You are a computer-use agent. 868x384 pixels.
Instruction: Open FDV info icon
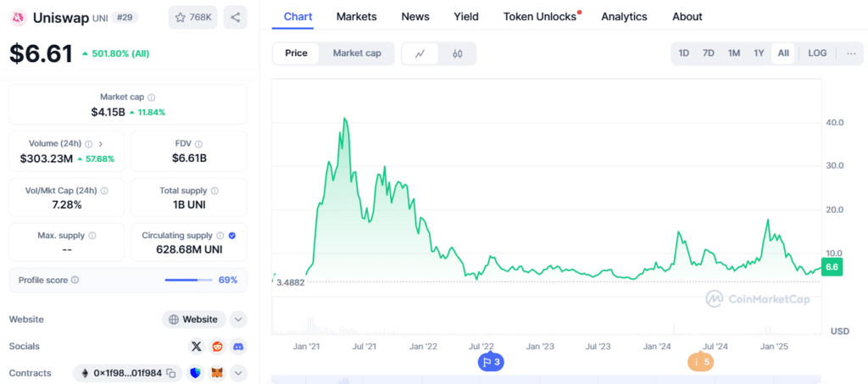(x=198, y=143)
